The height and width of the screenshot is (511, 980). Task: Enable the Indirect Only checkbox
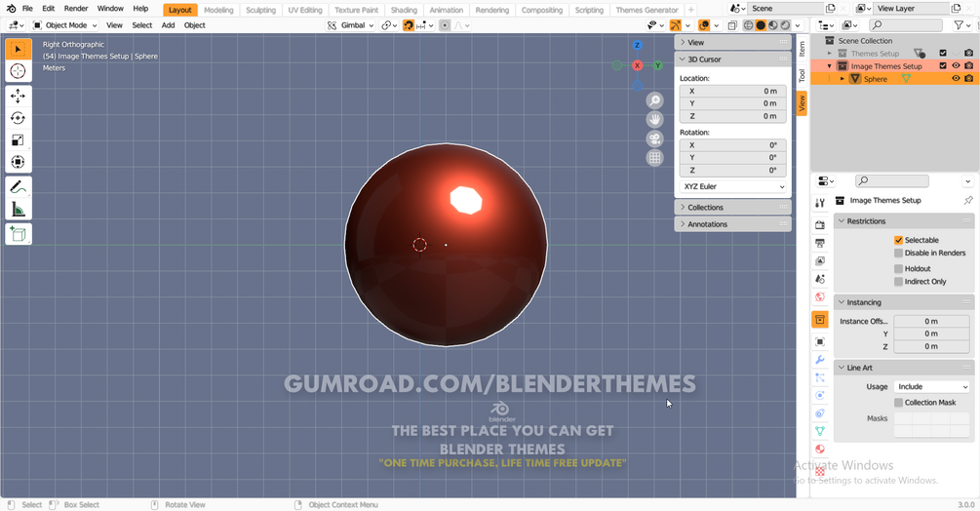[898, 282]
